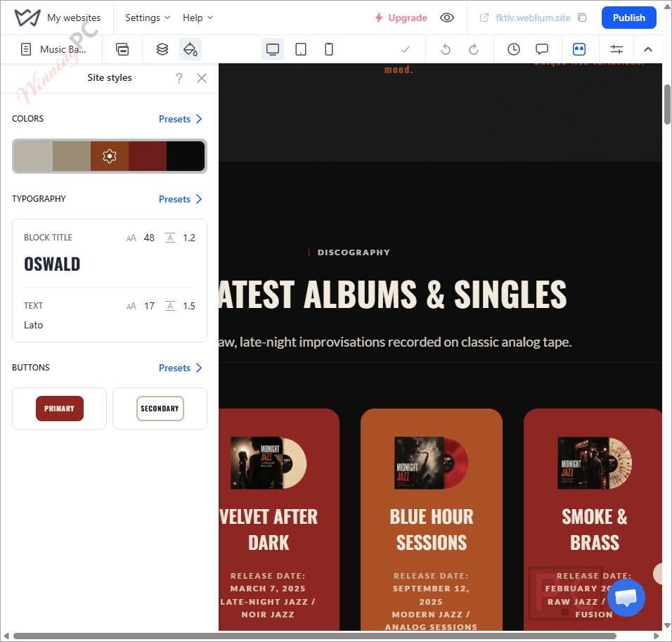
Task: Open the layers stack icon
Action: (x=162, y=49)
